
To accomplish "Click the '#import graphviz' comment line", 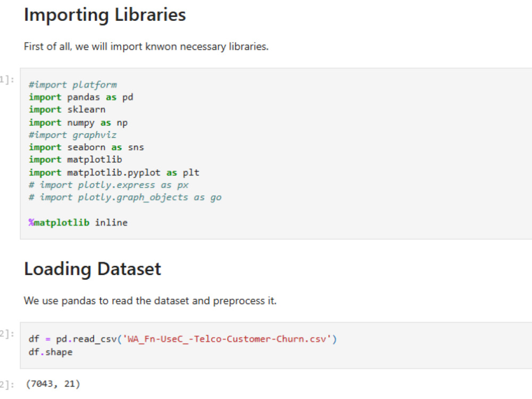I will point(72,135).
